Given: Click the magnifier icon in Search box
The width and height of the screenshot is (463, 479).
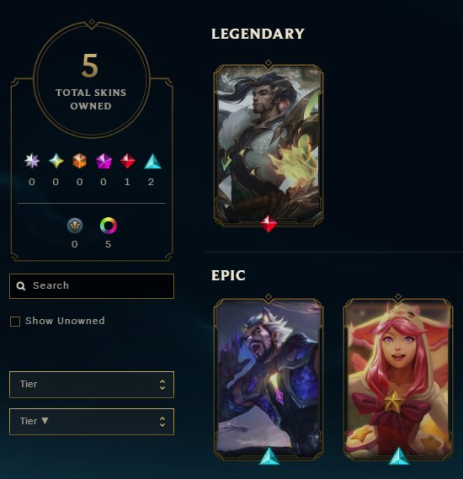Looking at the screenshot, I should [21, 286].
